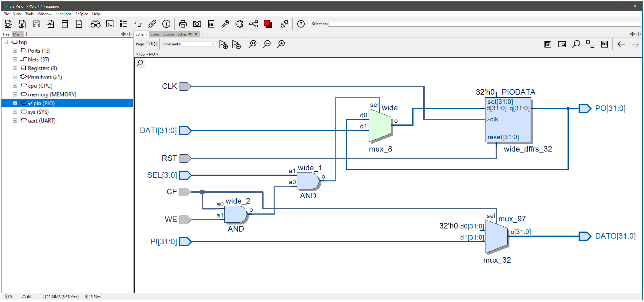Image resolution: width=644 pixels, height=302 pixels.
Task: Click the save floppy disk icon
Action: (37, 24)
